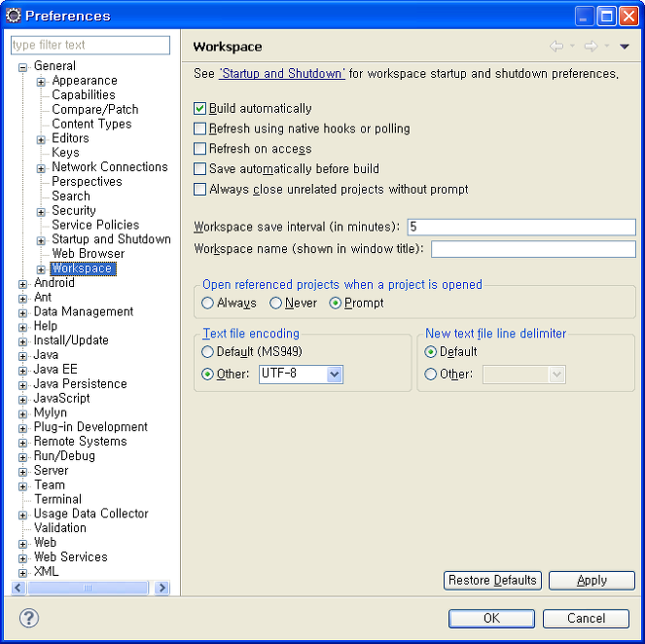
Task: Click the tree scrollbar left arrow
Action: point(18,588)
